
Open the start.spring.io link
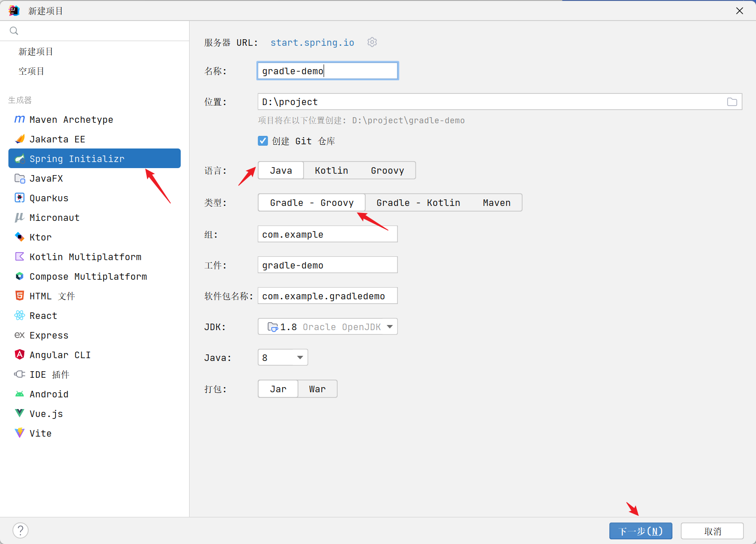pos(312,42)
